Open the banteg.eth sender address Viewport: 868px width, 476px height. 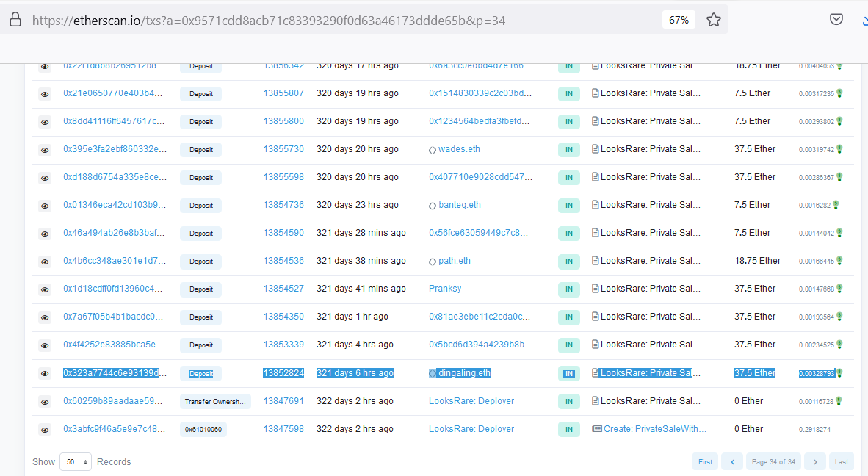click(460, 205)
